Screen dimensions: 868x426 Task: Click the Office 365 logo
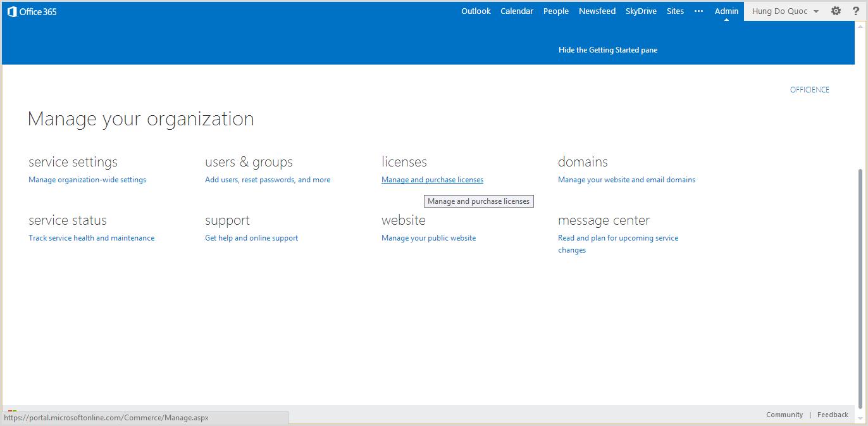pyautogui.click(x=32, y=11)
